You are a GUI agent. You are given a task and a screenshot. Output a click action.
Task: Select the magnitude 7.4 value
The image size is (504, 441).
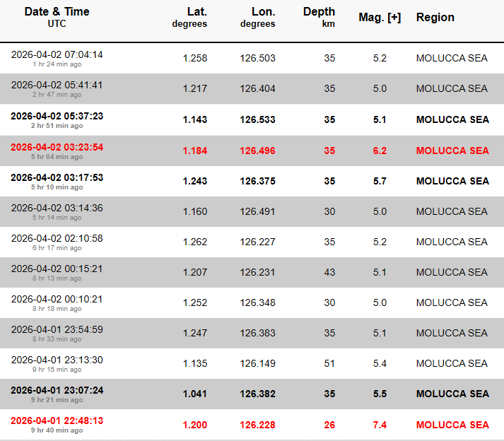(x=380, y=425)
